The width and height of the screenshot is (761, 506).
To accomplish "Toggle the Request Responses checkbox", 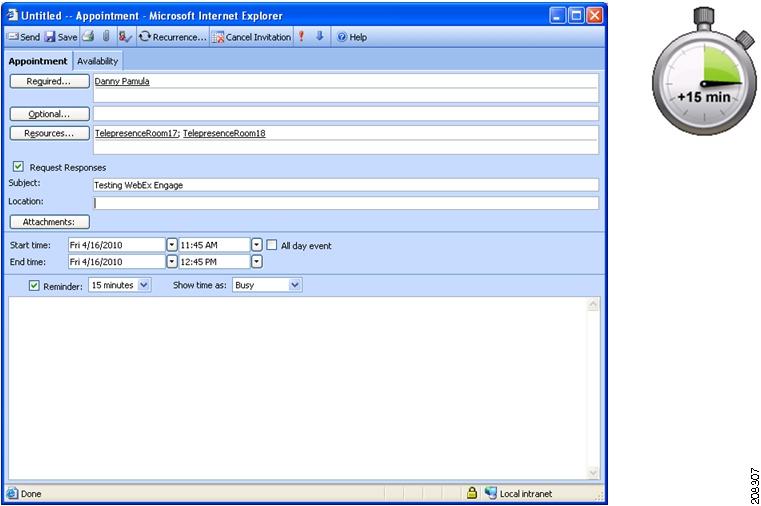I will 18,167.
